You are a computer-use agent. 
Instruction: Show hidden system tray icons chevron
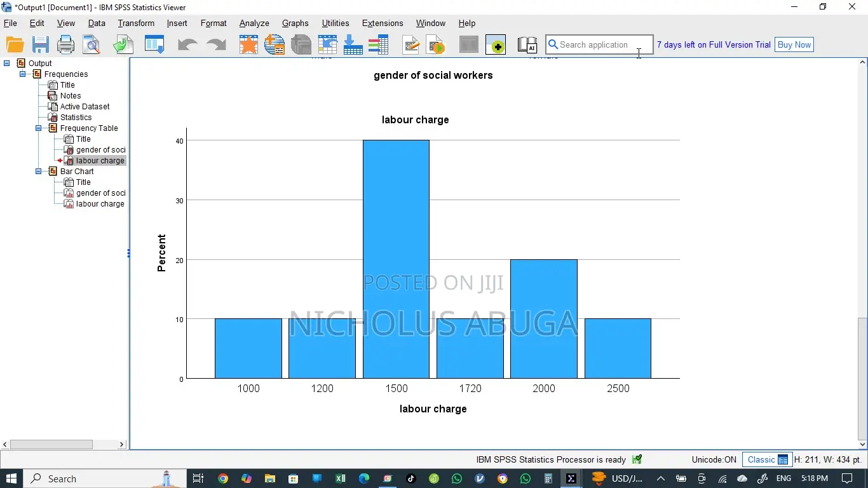pyautogui.click(x=661, y=478)
